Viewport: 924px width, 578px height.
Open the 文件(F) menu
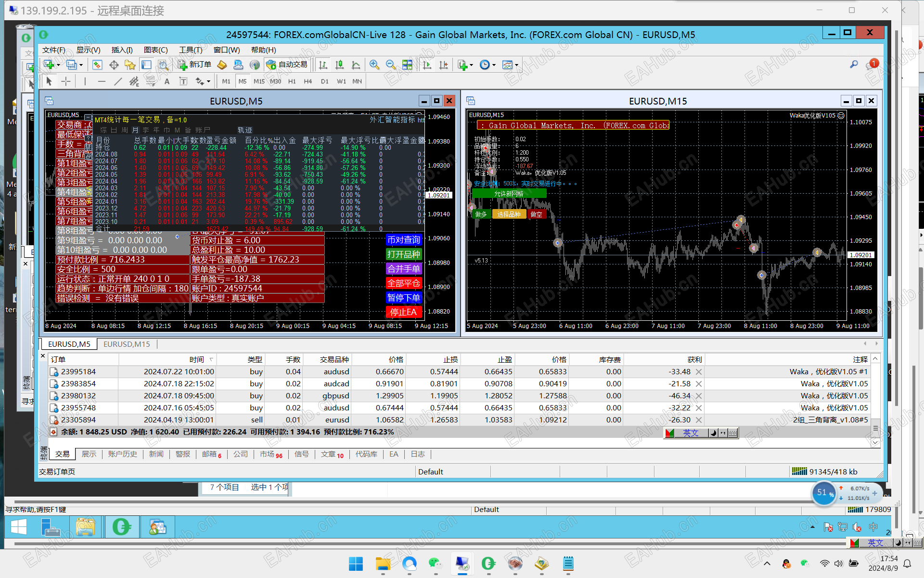(x=54, y=50)
